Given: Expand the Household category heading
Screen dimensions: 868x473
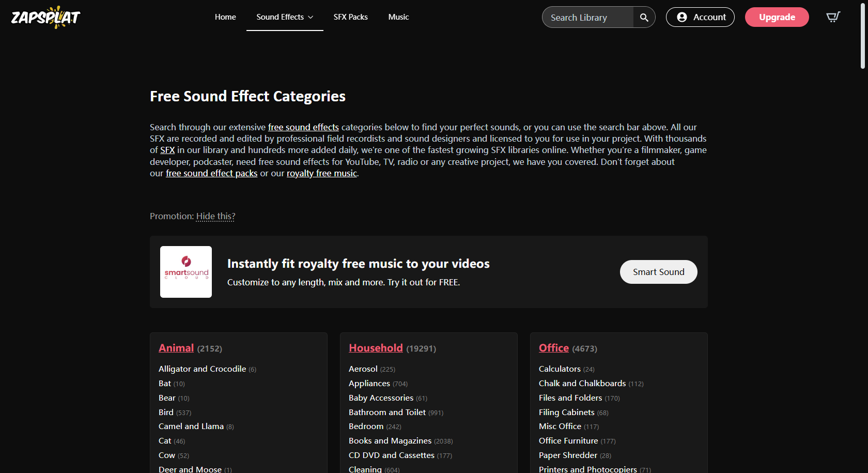Looking at the screenshot, I should [x=376, y=347].
